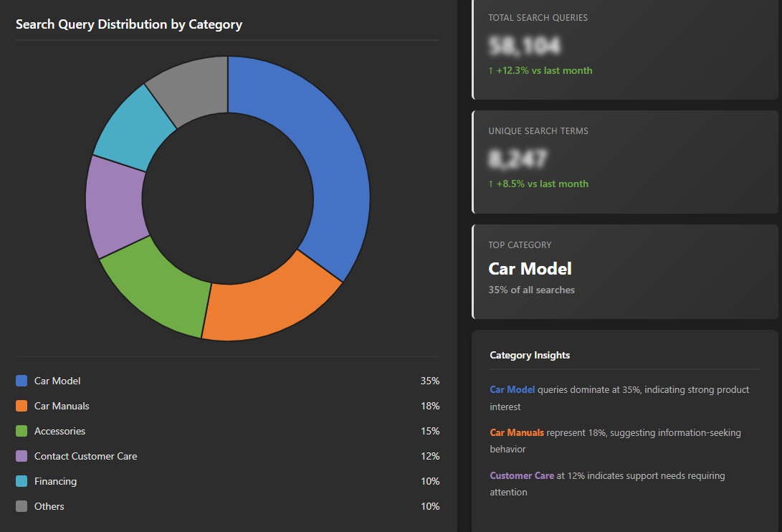782x532 pixels.
Task: Click the purple Contact Customer Care swatch
Action: click(x=22, y=456)
